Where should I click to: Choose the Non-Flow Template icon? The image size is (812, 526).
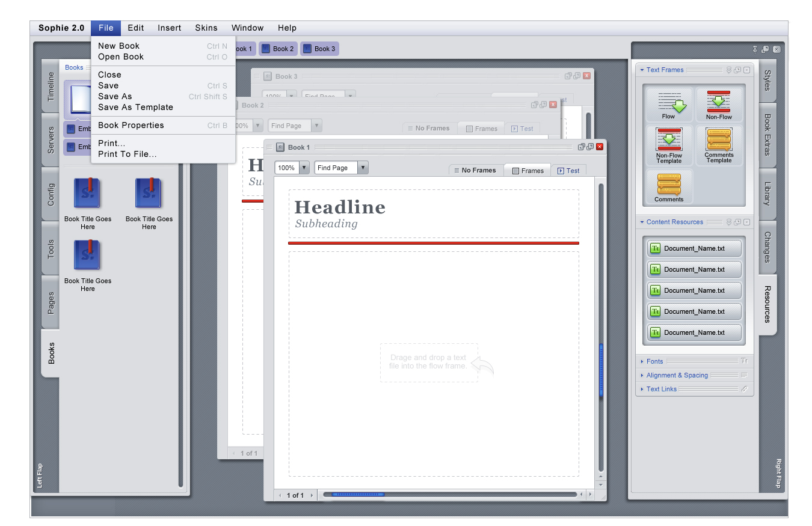[x=669, y=145]
